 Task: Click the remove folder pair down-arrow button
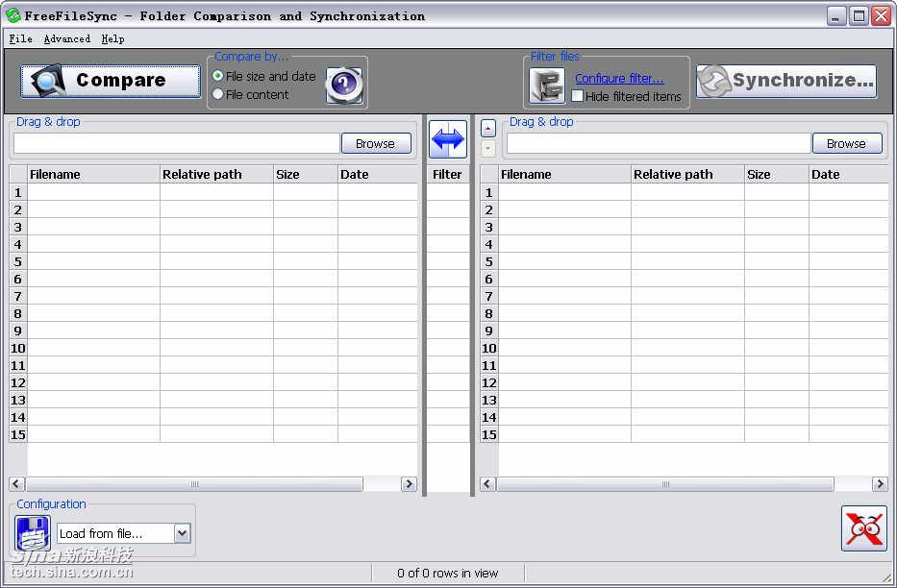point(488,149)
